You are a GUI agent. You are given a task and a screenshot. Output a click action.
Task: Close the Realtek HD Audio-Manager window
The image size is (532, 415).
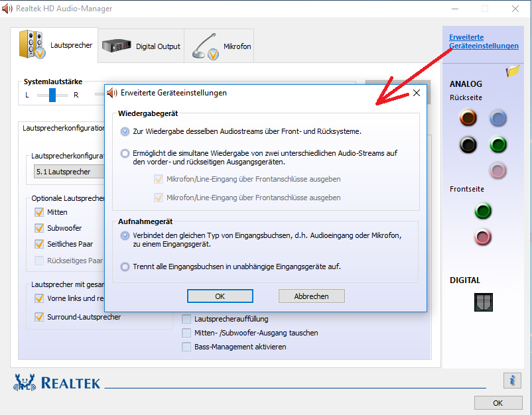click(x=515, y=9)
